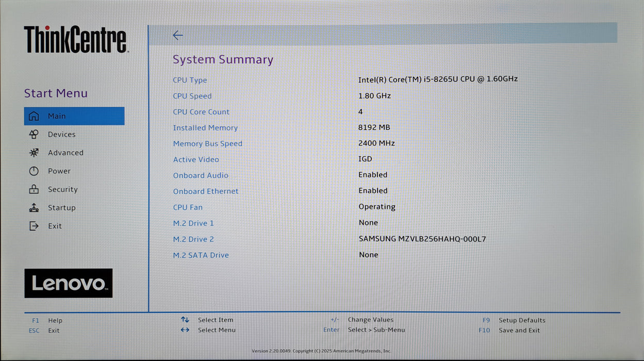The image size is (644, 361).
Task: Click the 1.80 GHz value
Action: (374, 95)
